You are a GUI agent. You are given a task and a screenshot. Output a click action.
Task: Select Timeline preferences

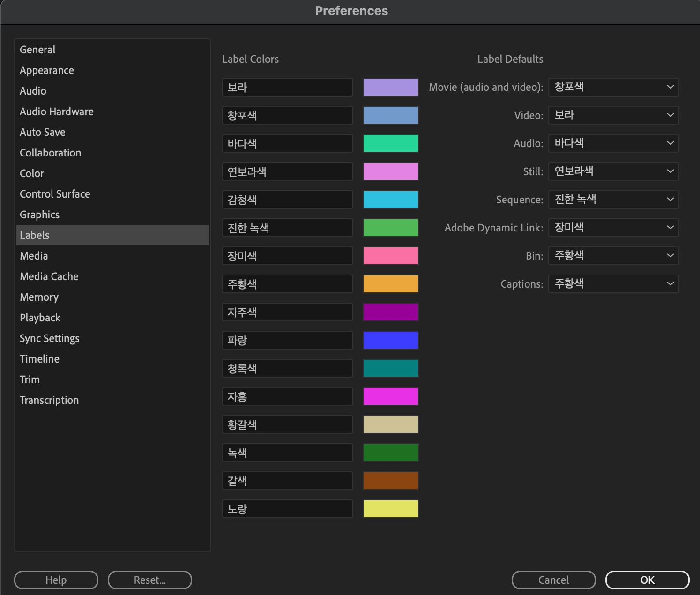click(112, 359)
